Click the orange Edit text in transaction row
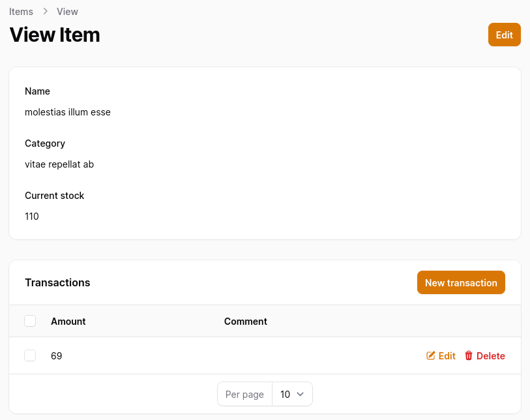 click(x=447, y=356)
